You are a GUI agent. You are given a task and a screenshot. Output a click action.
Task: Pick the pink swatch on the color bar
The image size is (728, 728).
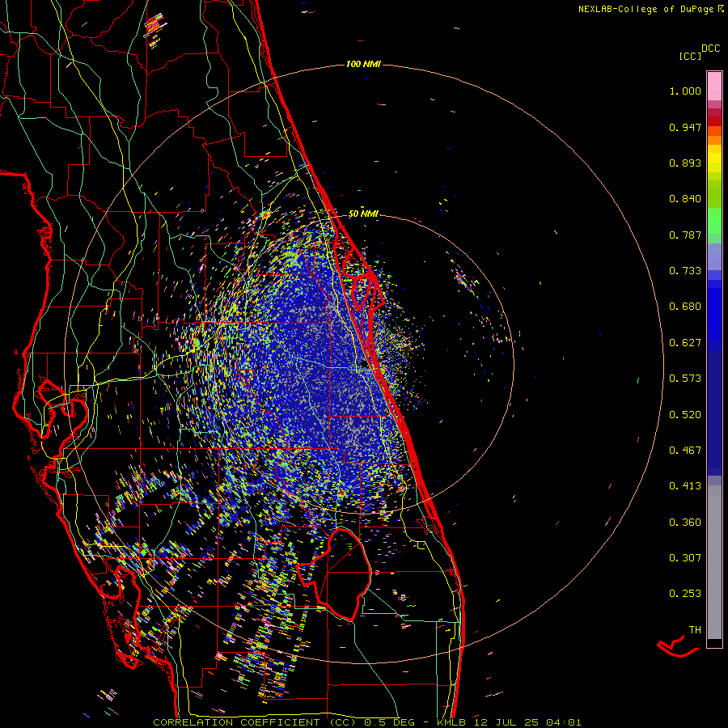pos(714,87)
